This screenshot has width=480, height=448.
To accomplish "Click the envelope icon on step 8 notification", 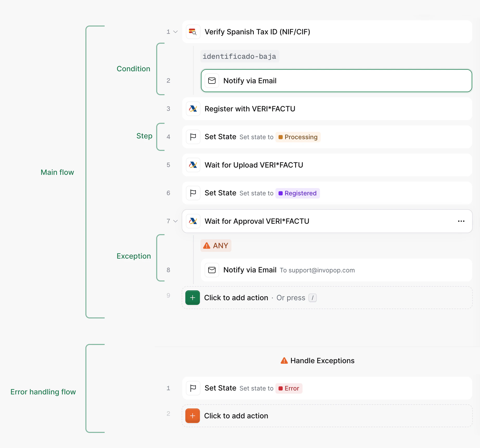I will click(212, 270).
